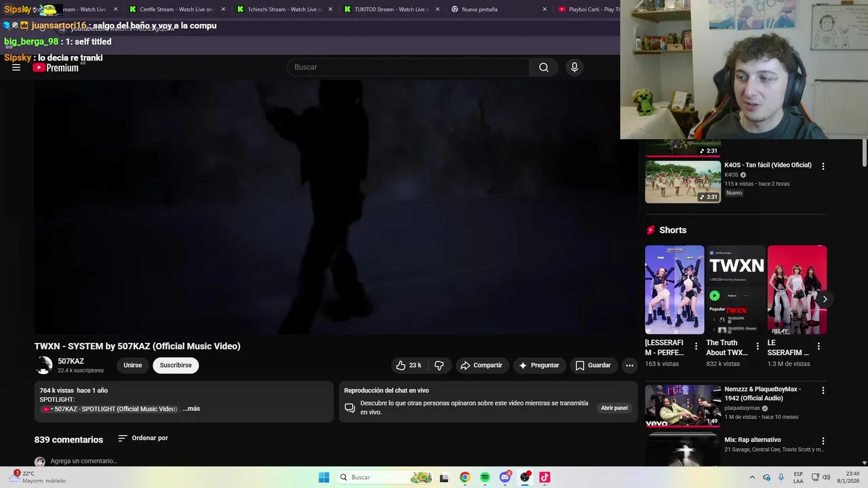Open options menu for Mix: Rap alternativo
The width and height of the screenshot is (868, 488).
coord(823,441)
